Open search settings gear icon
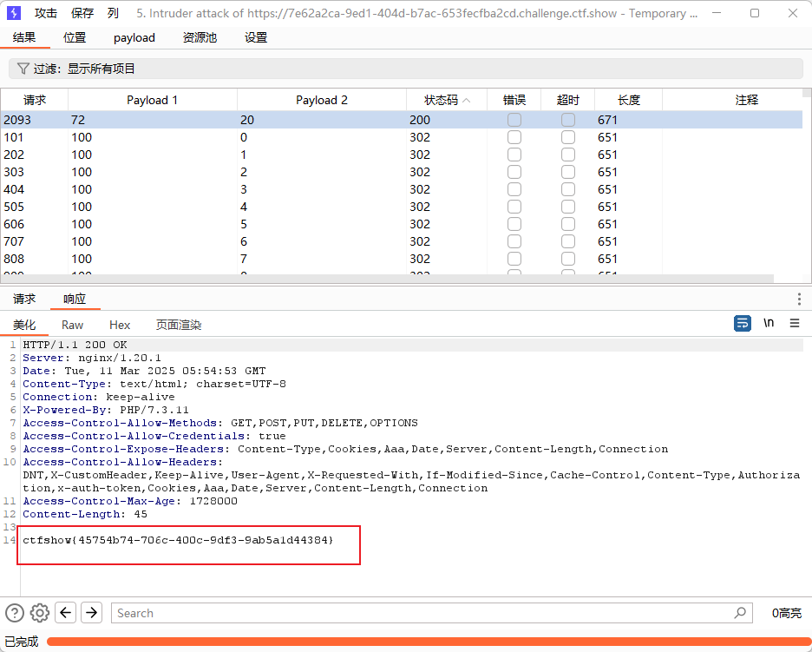The height and width of the screenshot is (652, 812). click(x=40, y=613)
